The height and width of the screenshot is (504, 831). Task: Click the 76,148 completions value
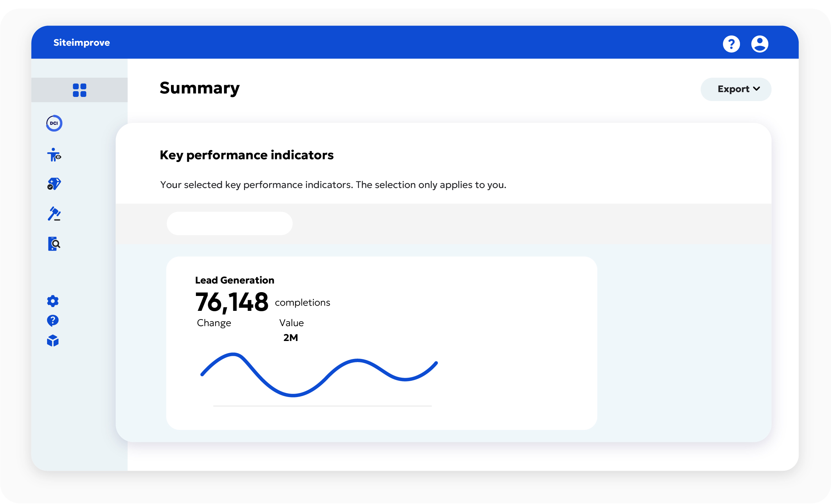click(x=232, y=303)
